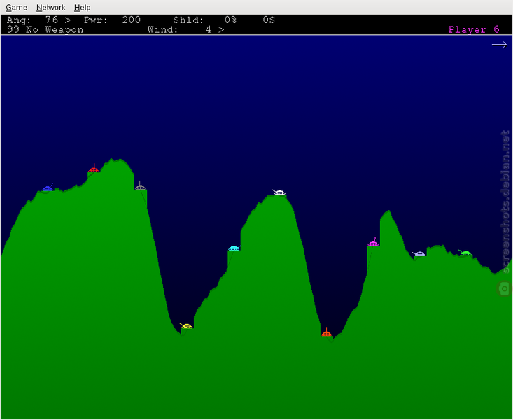The height and width of the screenshot is (420, 513).
Task: Click the Ang: 76 angle readout
Action: click(38, 20)
